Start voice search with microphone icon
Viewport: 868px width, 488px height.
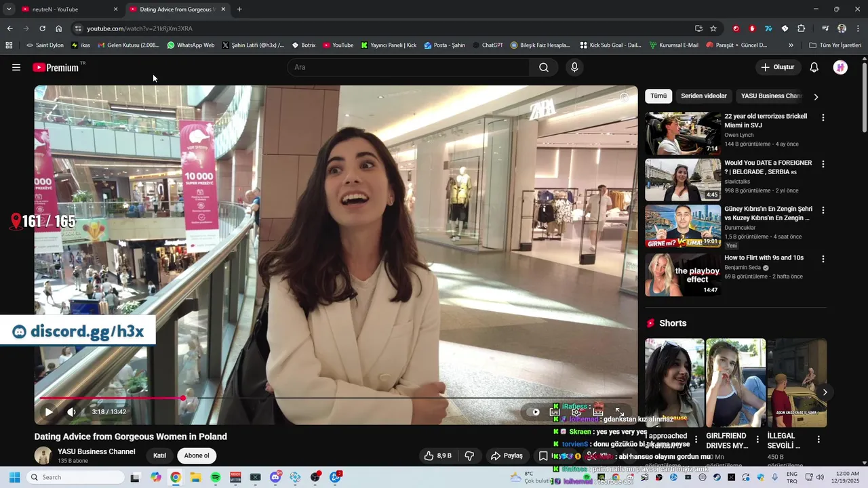[574, 67]
